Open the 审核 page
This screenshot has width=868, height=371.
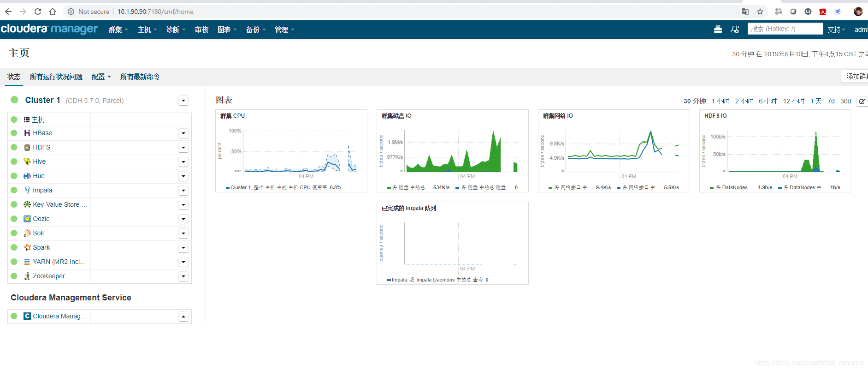point(201,30)
